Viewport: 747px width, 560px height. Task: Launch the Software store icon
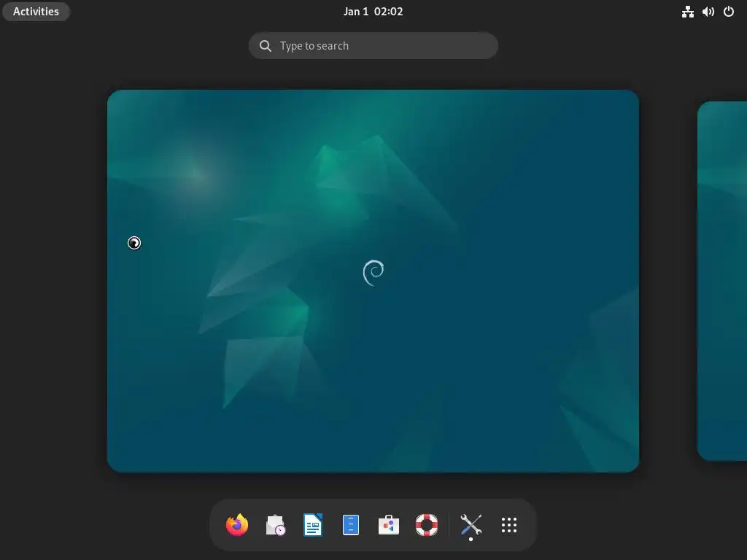click(389, 525)
